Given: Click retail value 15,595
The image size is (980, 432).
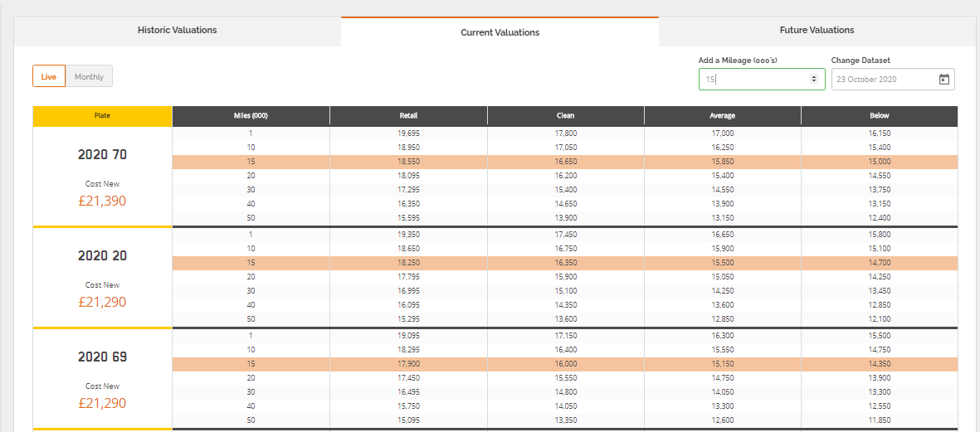Looking at the screenshot, I should point(408,219).
